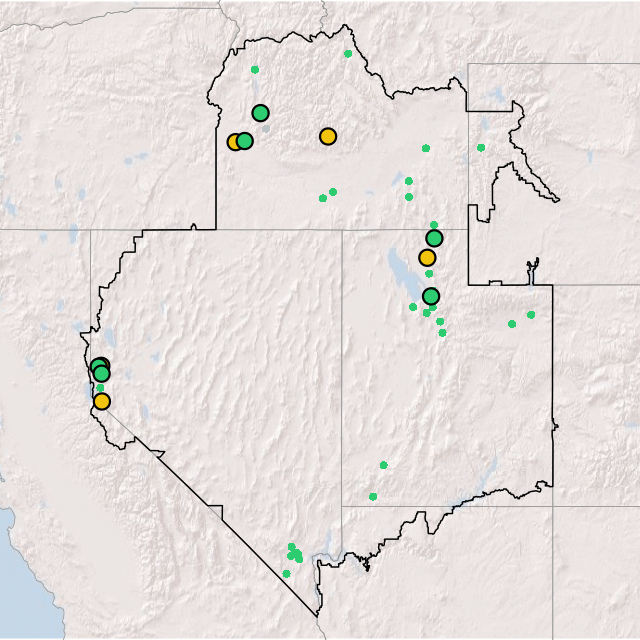This screenshot has height=640, width=640.
Task: Click the northernmost large green circle marker
Action: coord(260,113)
